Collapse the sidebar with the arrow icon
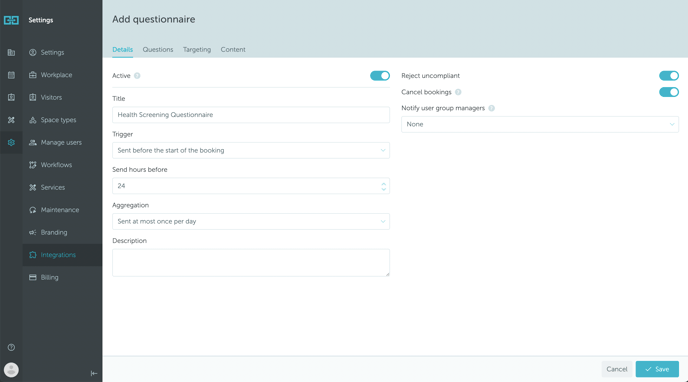This screenshot has height=382, width=688. (x=94, y=373)
